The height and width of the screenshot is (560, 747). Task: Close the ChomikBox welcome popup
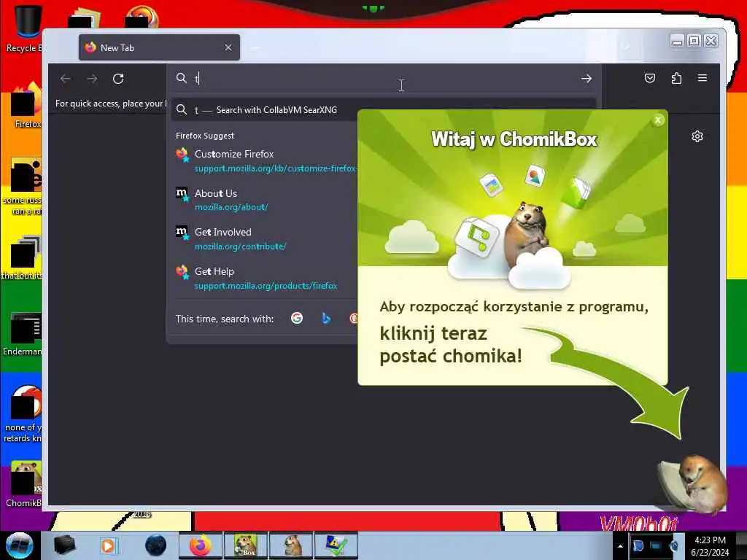click(x=658, y=120)
